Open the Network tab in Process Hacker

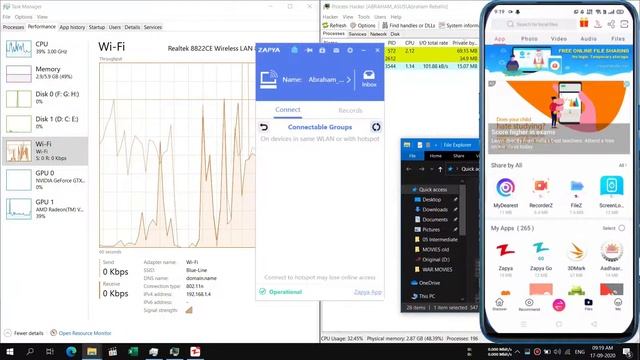tap(378, 34)
